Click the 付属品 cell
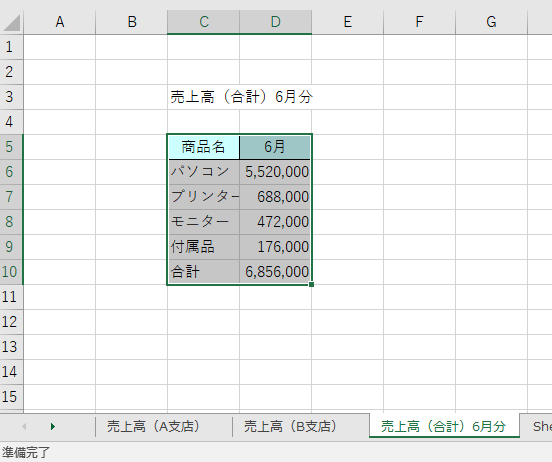Viewport: 552px width, 462px height. [x=203, y=247]
